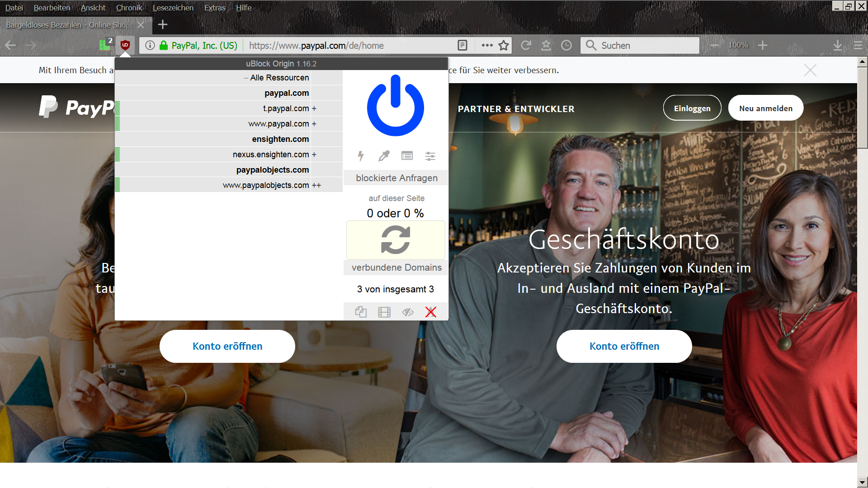Collapse panel via verbundene Domains header

click(x=396, y=267)
